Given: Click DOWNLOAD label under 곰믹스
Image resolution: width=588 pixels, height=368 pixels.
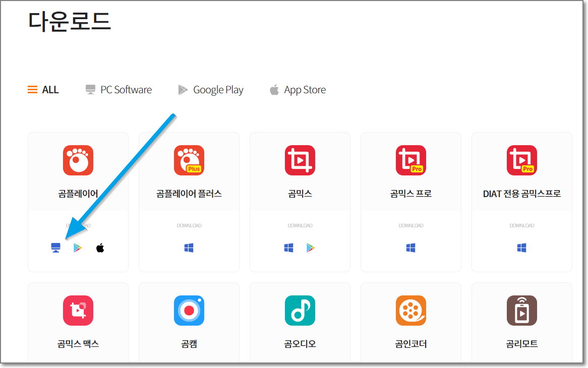Looking at the screenshot, I should [x=300, y=226].
